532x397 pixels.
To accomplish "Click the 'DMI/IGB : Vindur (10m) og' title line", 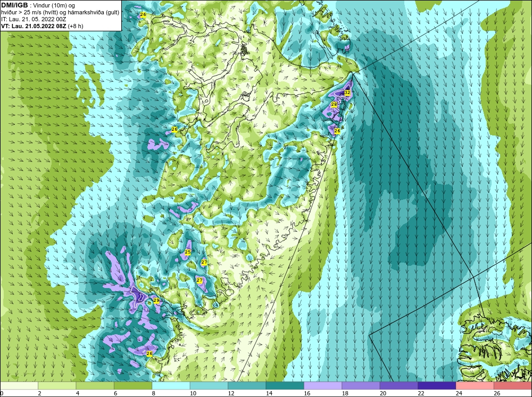I will [x=38, y=5].
